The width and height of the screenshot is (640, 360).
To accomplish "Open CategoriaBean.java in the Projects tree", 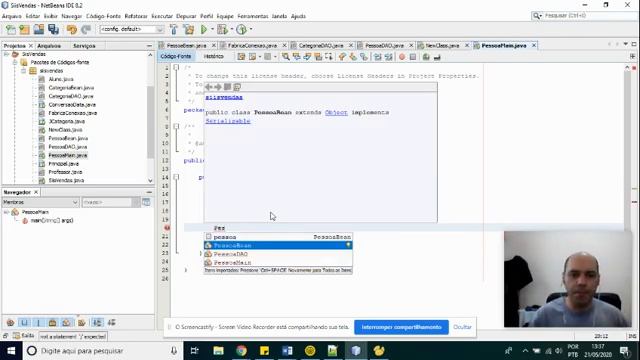I will [x=71, y=88].
